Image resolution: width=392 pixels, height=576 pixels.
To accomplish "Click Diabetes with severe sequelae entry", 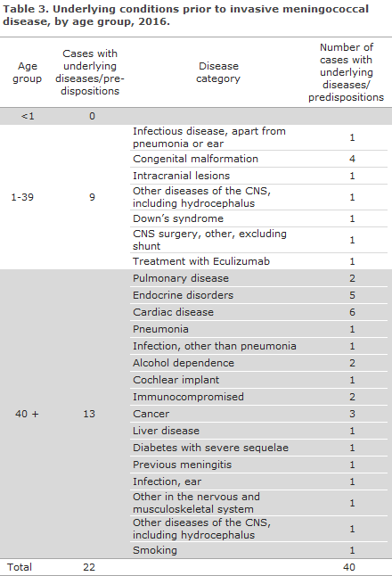I will click(x=210, y=448).
